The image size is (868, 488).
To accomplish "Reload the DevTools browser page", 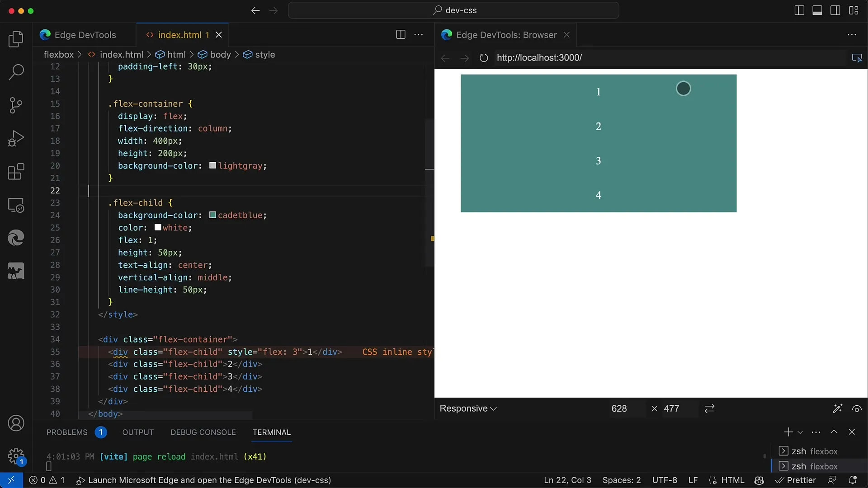I will 484,58.
